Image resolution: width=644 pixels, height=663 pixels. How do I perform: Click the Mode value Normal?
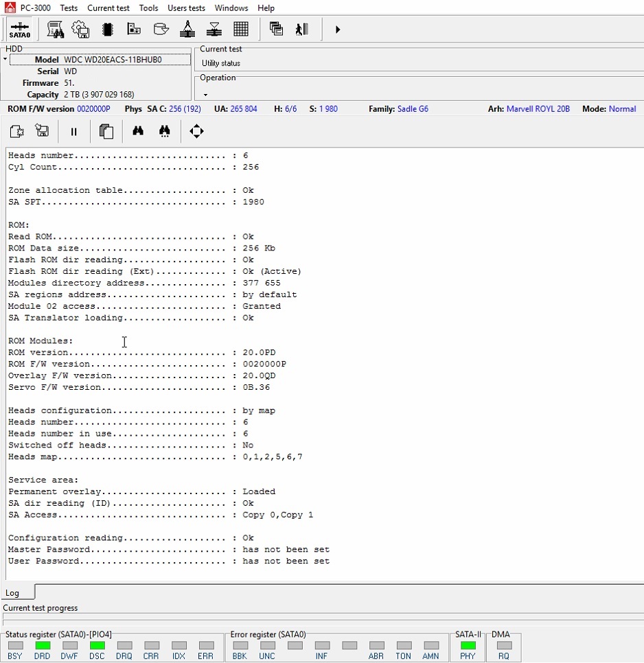tap(622, 109)
